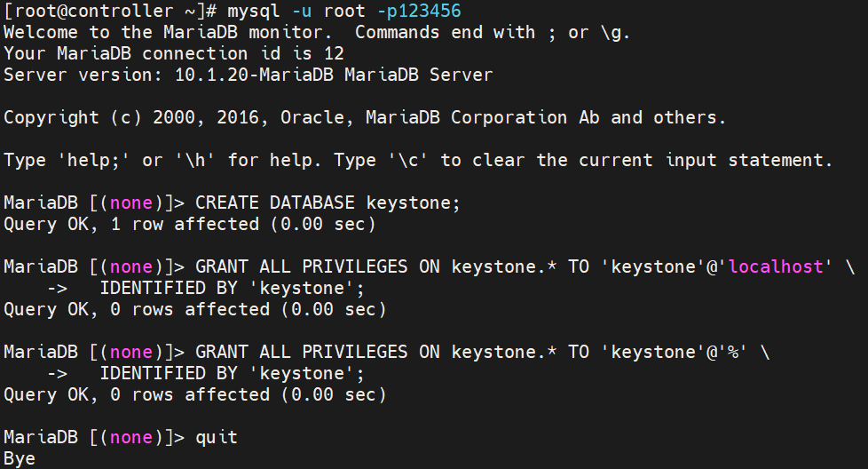Click '(none)' in the quit prompt line

[130, 437]
